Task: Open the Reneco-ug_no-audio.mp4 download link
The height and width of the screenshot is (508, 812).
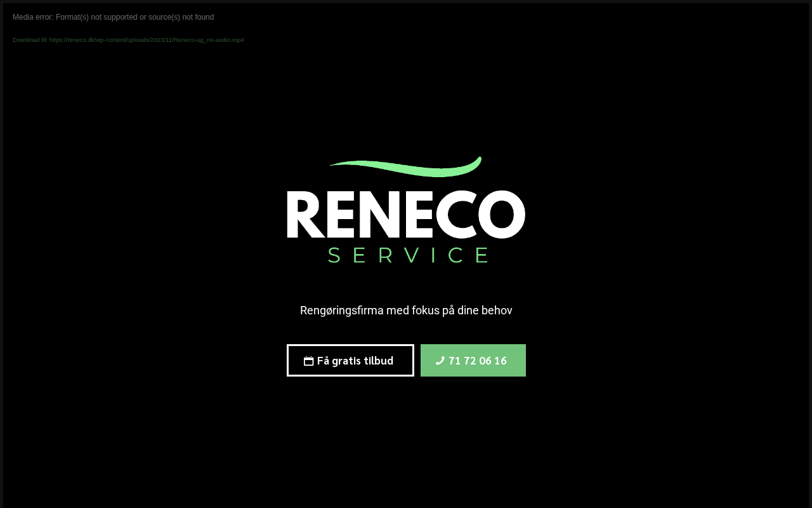Action: 147,40
